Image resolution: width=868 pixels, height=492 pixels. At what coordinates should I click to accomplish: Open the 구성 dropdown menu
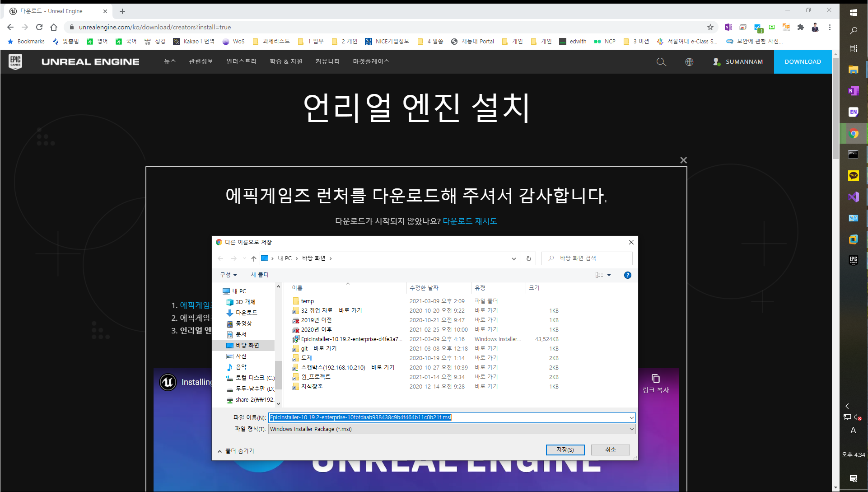pyautogui.click(x=228, y=275)
